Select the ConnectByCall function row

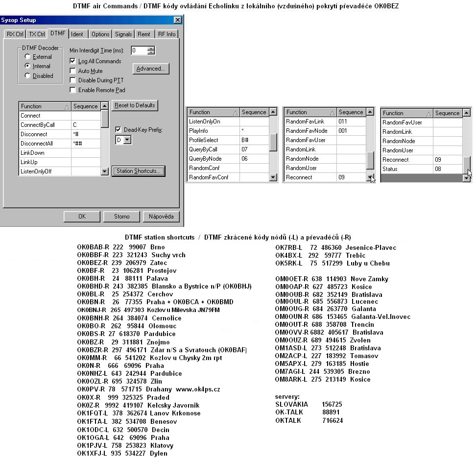(60, 125)
